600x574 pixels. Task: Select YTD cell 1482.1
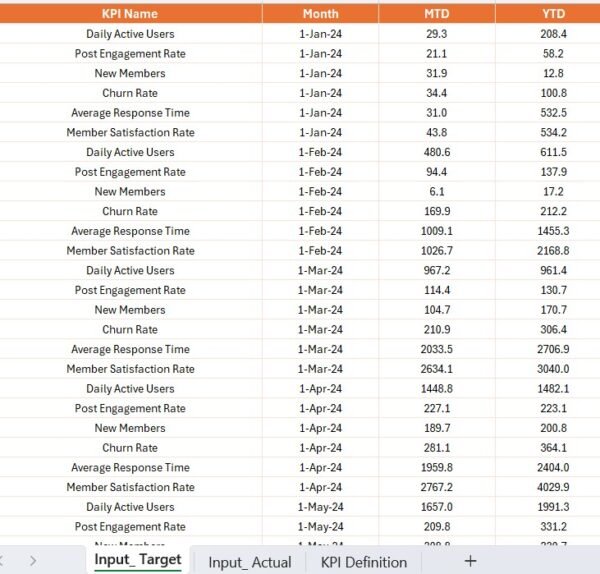click(x=548, y=389)
